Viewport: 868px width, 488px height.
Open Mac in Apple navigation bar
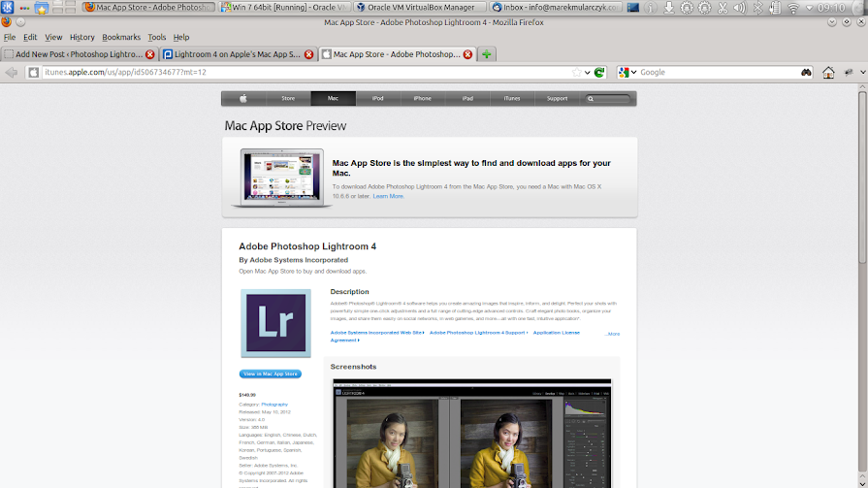click(333, 99)
